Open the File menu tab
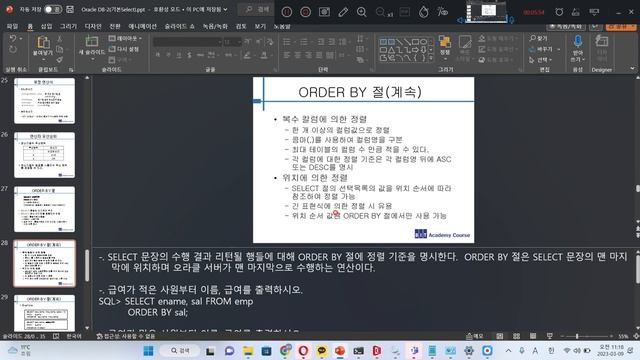This screenshot has height=360, width=640. (x=12, y=26)
